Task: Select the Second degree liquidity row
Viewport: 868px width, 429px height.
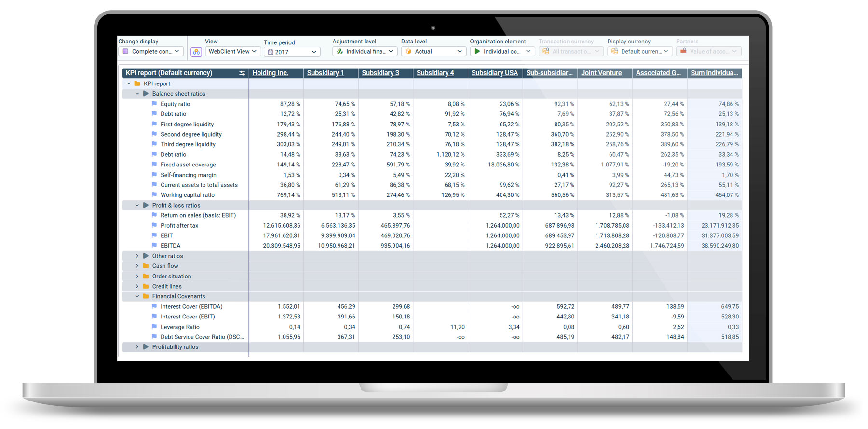Action: 432,134
